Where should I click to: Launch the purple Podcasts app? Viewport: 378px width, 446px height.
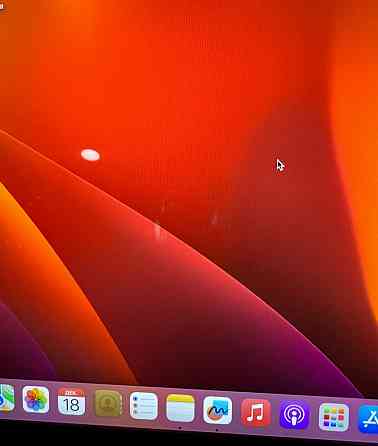(x=294, y=415)
